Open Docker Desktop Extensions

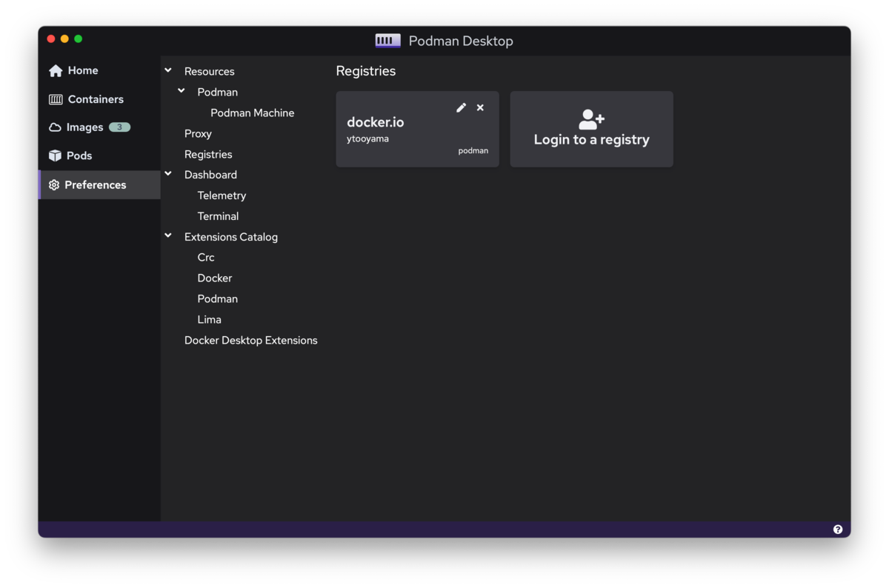coord(251,340)
